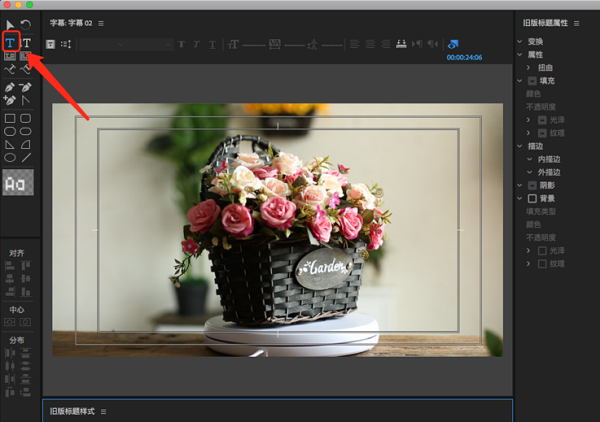Viewport: 600px width, 422px height.
Task: Click the Aa style preview swatch
Action: pyautogui.click(x=17, y=182)
